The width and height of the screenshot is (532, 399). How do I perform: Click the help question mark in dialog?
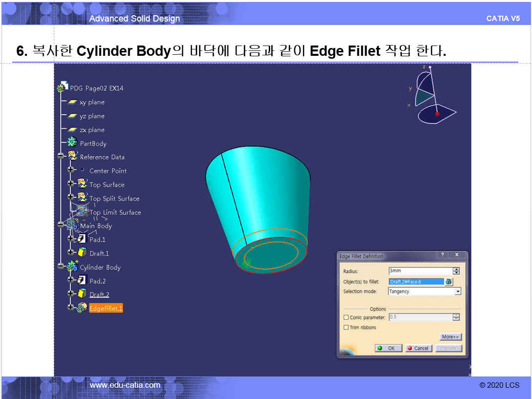[x=442, y=256]
